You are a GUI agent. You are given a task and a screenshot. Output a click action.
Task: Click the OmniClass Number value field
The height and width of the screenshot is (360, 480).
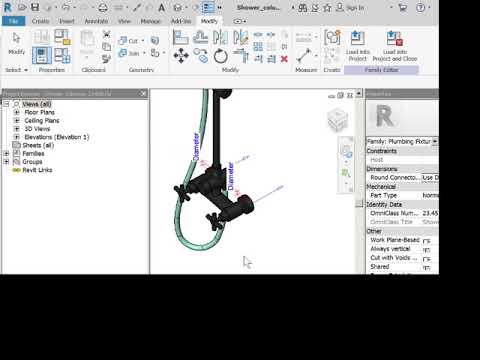pos(430,213)
